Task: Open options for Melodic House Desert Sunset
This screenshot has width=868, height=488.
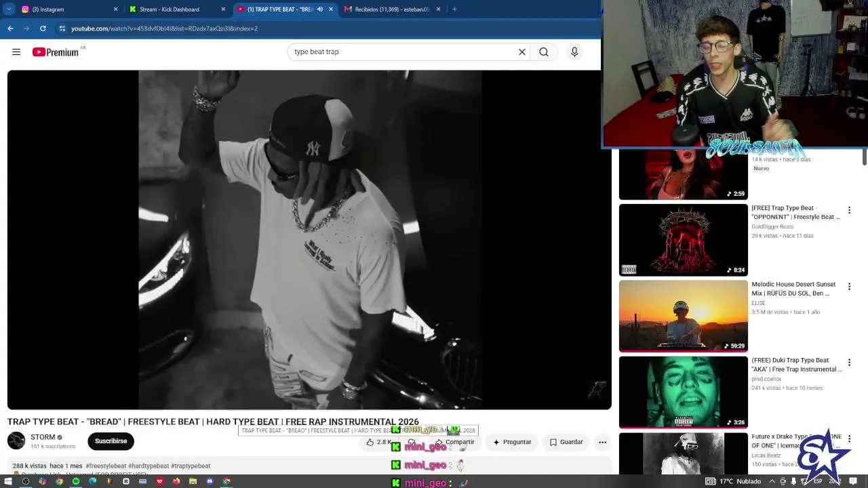Action: tap(849, 286)
